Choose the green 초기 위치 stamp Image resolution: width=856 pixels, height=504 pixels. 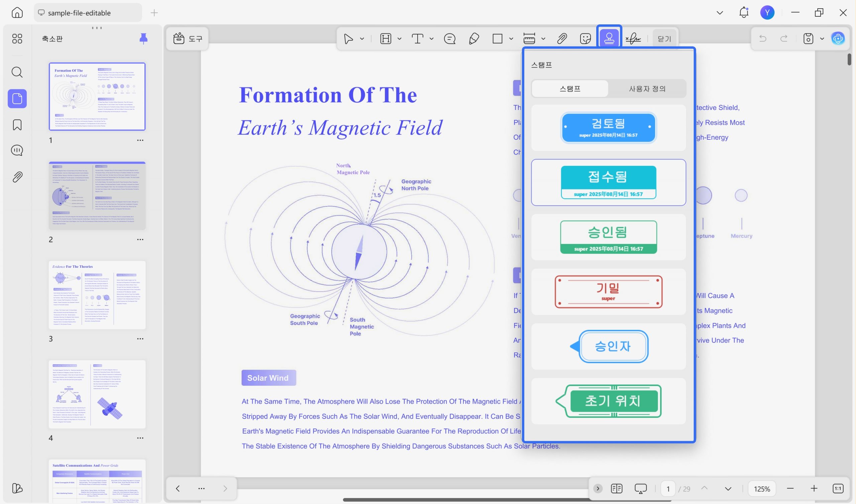click(x=608, y=401)
